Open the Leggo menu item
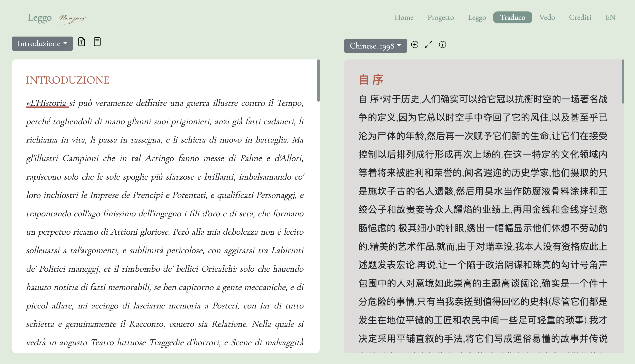 pyautogui.click(x=477, y=18)
